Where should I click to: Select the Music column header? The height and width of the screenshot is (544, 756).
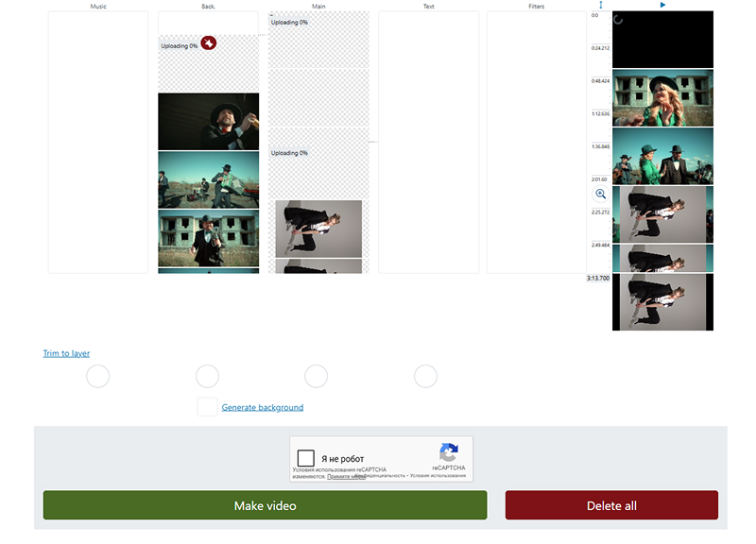[98, 7]
